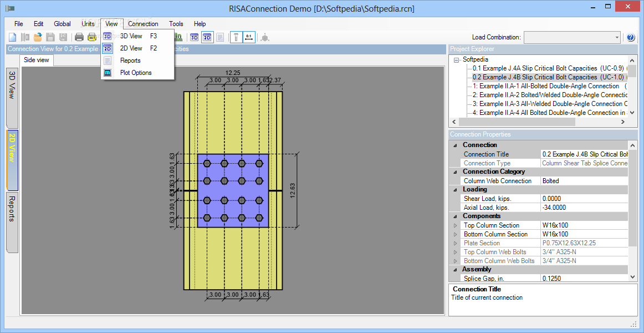Click the grayed reports page toolbar icon
The image size is (644, 333).
tap(220, 37)
